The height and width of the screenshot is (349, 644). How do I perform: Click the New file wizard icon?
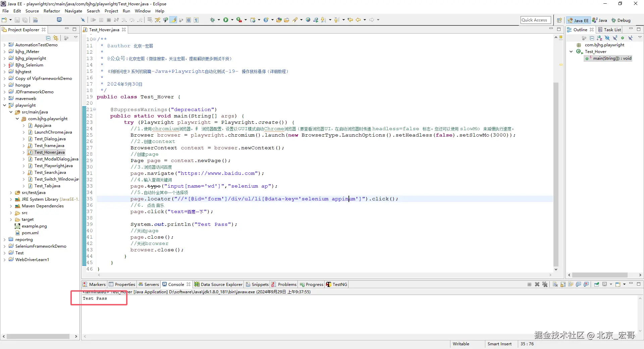pyautogui.click(x=4, y=20)
